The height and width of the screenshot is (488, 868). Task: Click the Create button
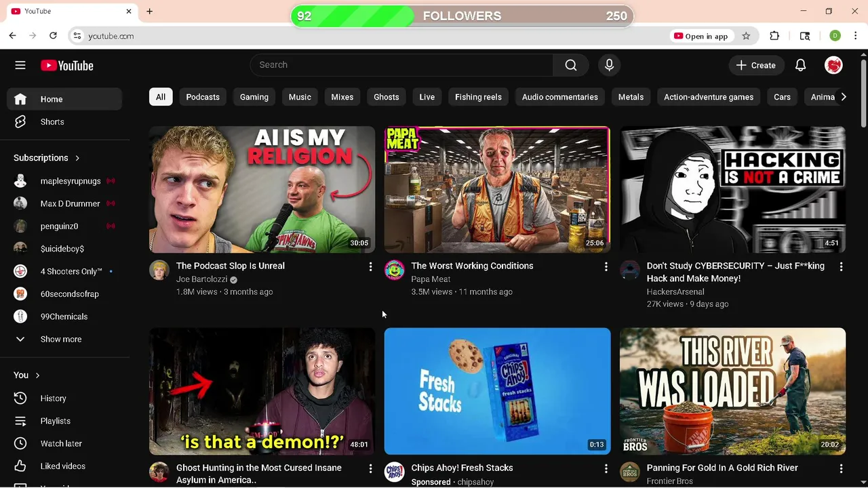[756, 65]
